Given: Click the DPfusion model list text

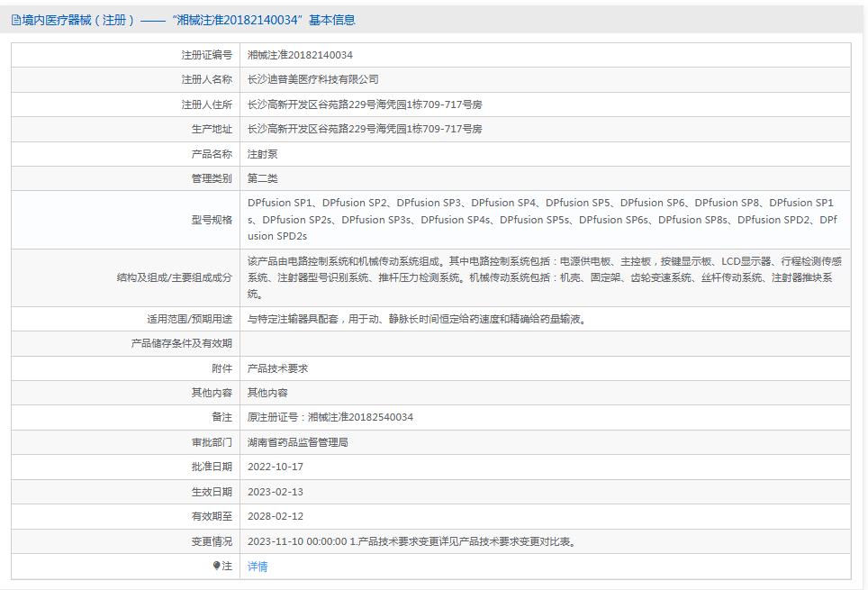Looking at the screenshot, I should (542, 220).
